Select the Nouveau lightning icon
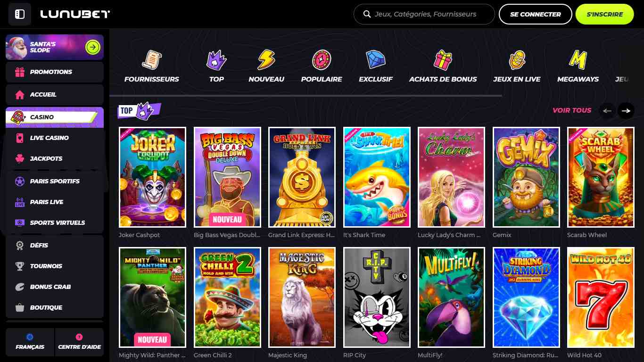This screenshot has width=644, height=362. click(266, 60)
